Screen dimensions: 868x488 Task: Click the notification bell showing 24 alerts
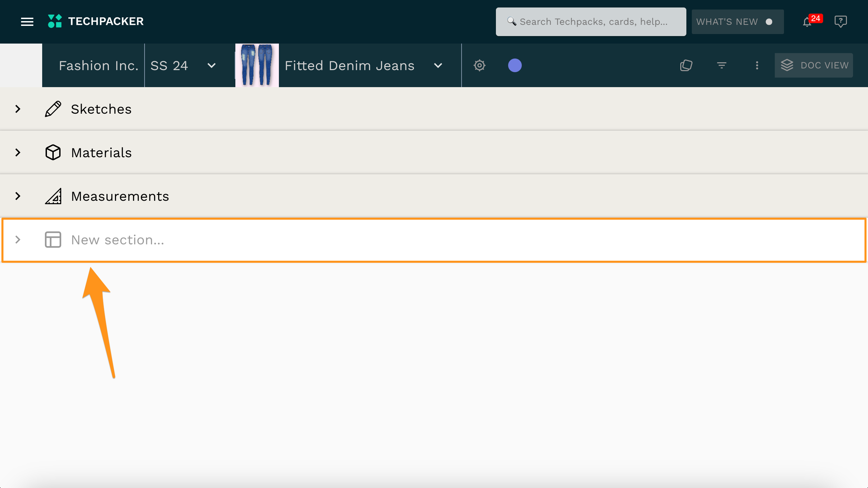(x=807, y=21)
